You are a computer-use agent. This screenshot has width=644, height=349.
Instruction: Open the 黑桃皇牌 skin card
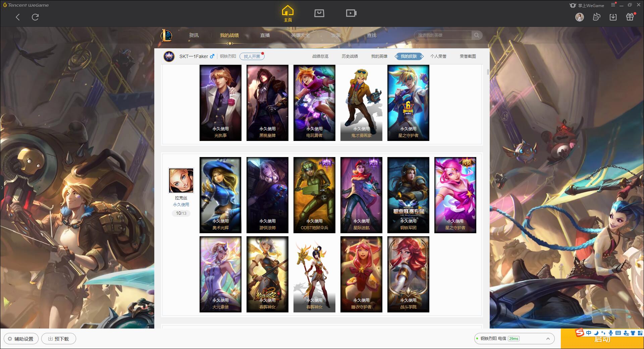(267, 103)
